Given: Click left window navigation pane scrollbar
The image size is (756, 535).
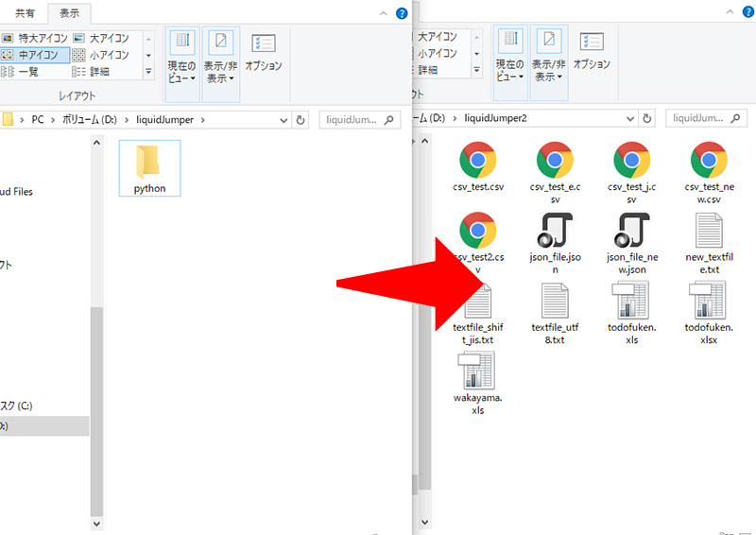Looking at the screenshot, I should point(96,411).
